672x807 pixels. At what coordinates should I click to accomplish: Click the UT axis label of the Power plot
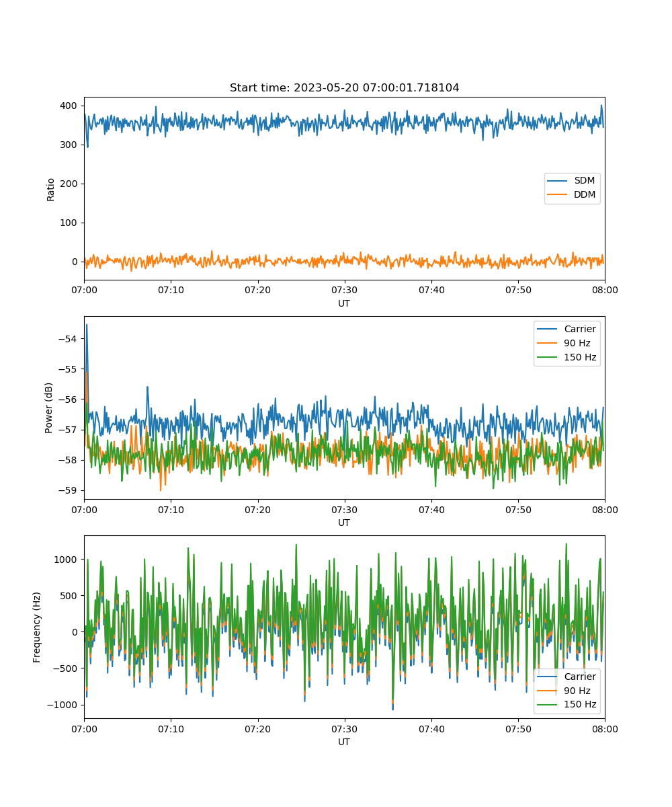(x=344, y=523)
